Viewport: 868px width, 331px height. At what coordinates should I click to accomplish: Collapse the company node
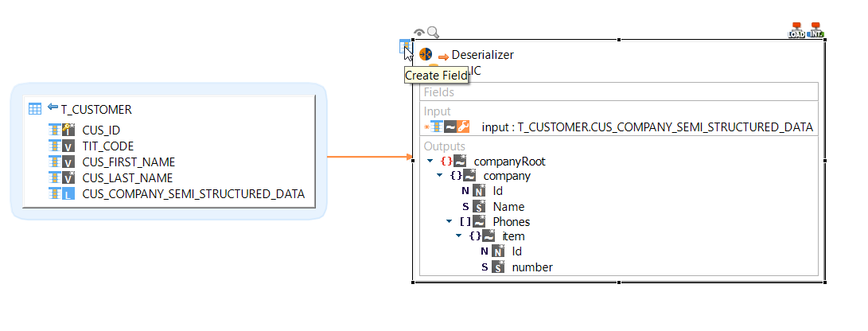(439, 176)
